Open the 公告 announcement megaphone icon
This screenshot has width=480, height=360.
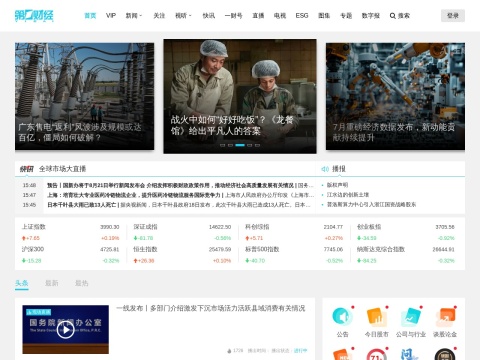coord(342,316)
